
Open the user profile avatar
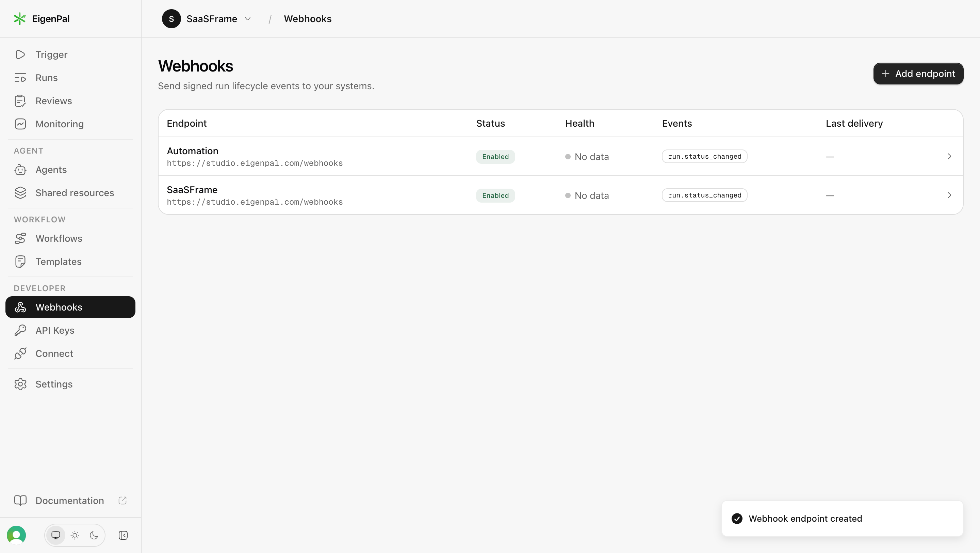coord(16,535)
